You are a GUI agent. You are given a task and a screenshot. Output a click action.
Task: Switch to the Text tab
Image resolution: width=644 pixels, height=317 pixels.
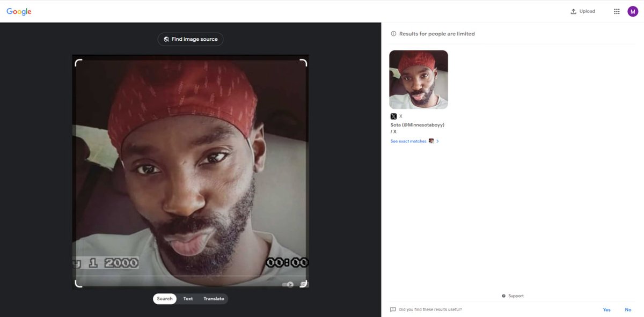click(187, 298)
